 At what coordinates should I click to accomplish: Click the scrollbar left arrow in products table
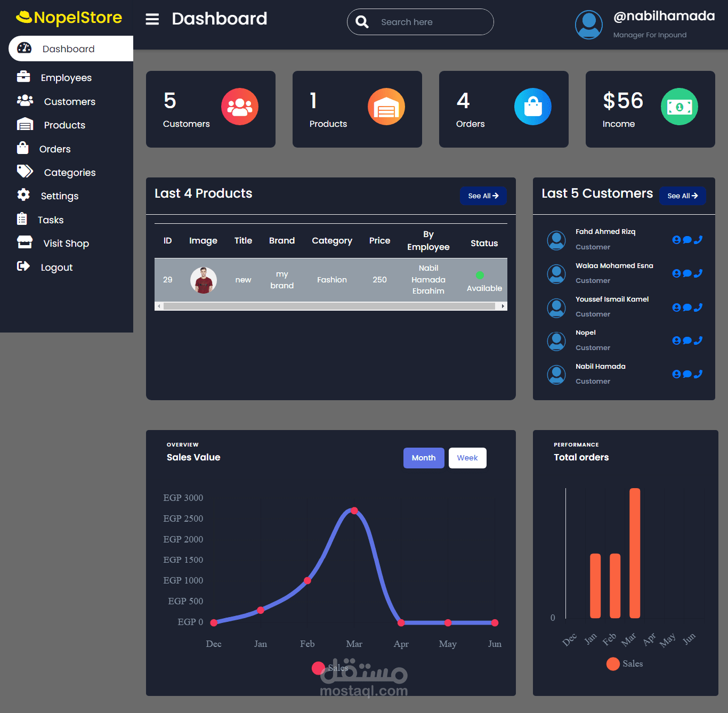(x=159, y=306)
